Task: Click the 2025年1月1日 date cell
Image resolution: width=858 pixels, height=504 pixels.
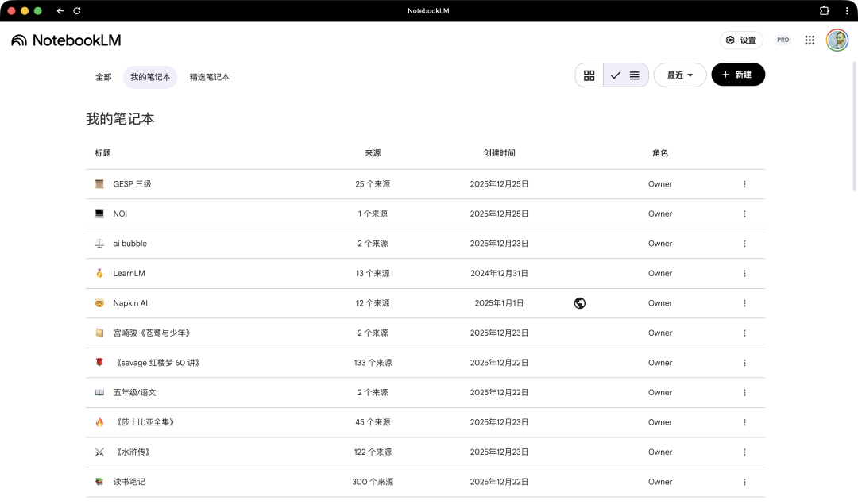Action: coord(499,303)
